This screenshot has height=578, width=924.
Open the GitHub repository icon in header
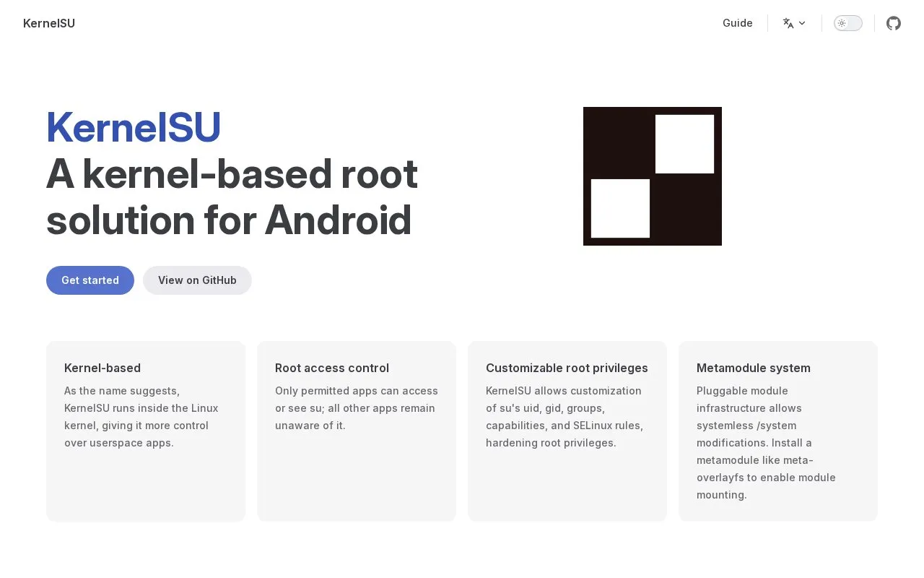point(894,23)
